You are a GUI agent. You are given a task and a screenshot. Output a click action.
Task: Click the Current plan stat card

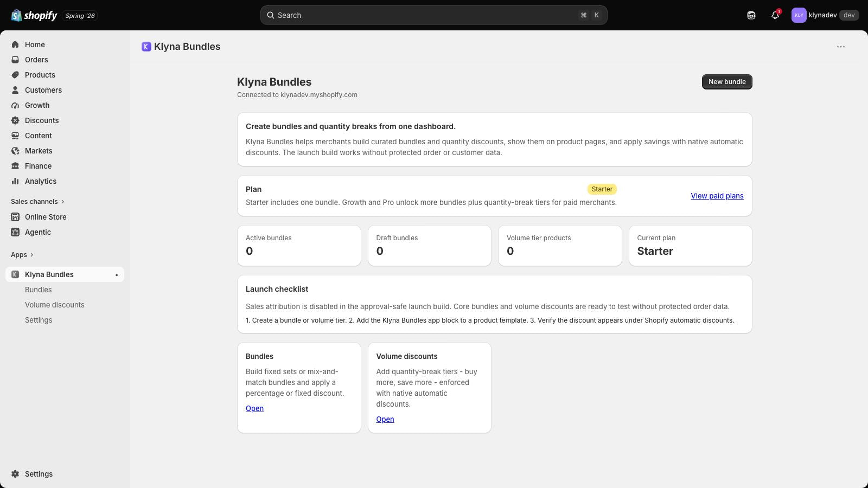691,246
